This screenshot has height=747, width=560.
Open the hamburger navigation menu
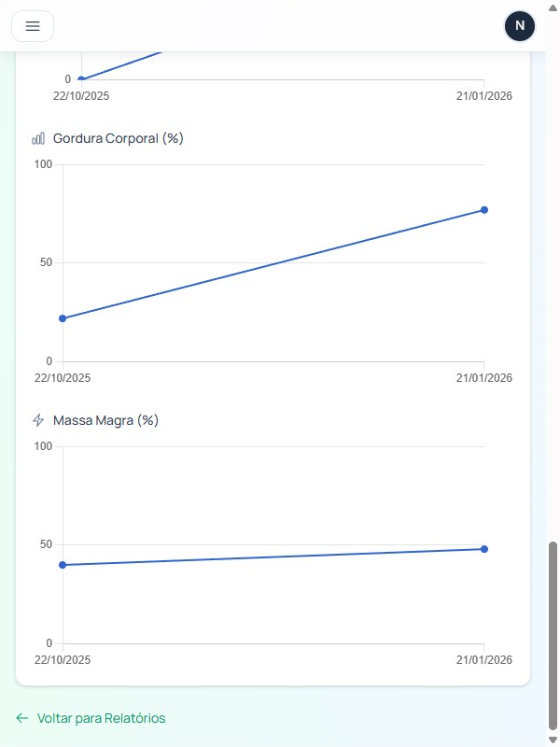(x=33, y=26)
